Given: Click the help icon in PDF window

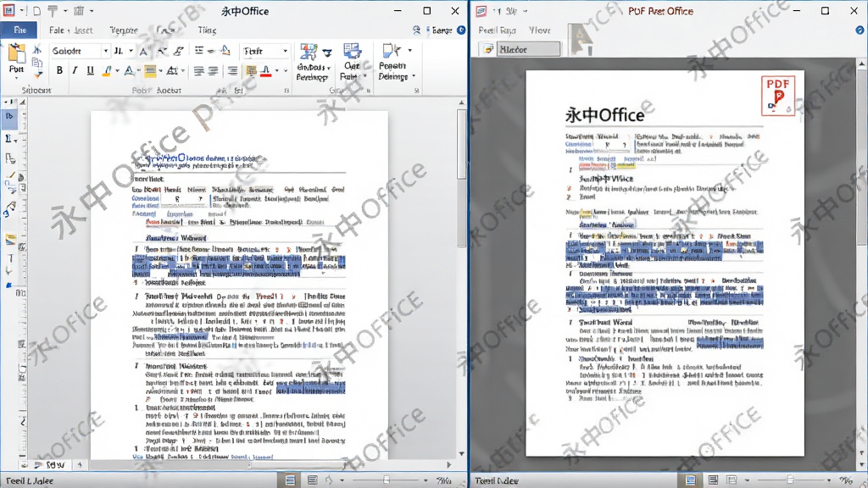Looking at the screenshot, I should click(x=860, y=30).
